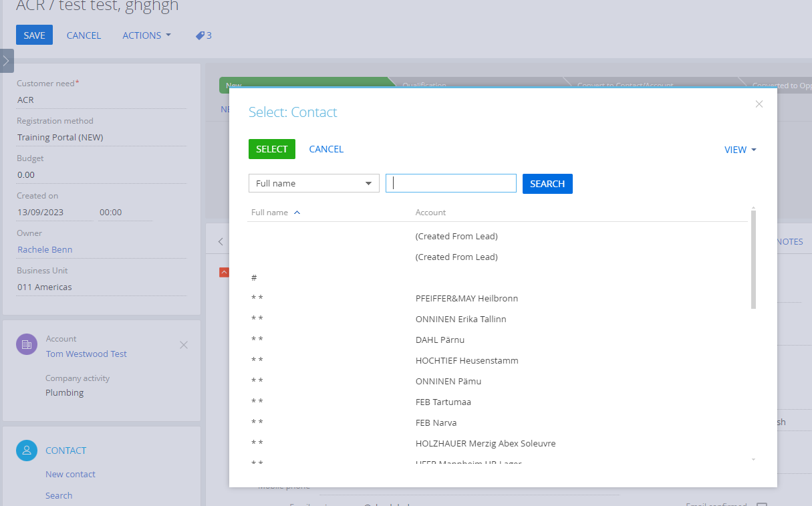Click the Plumbing company activity value
The height and width of the screenshot is (506, 812).
tap(65, 392)
